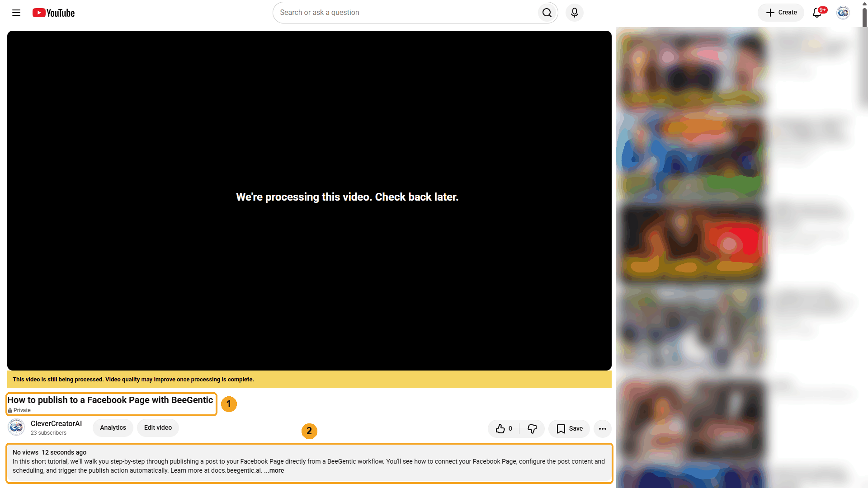Save the video to a playlist
The image size is (868, 488).
[569, 429]
